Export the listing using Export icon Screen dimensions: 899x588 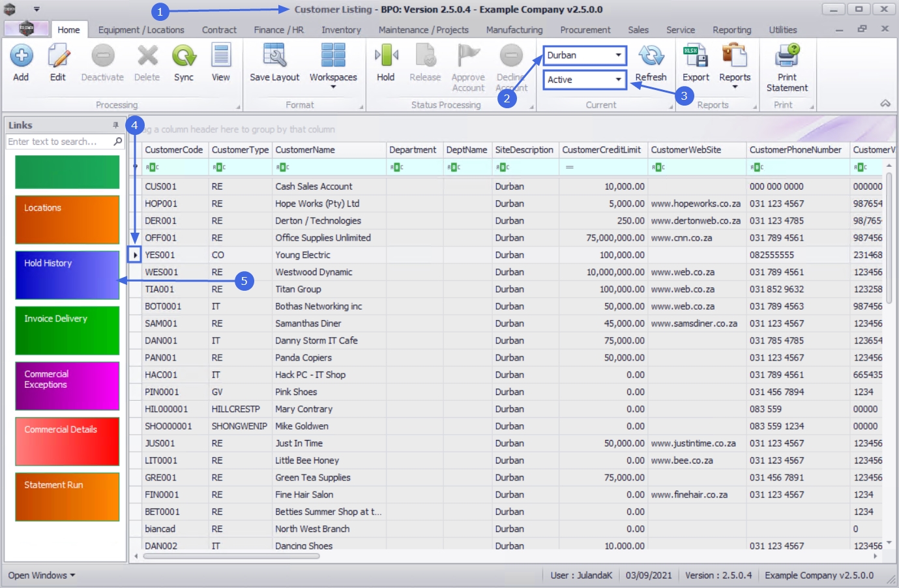696,57
